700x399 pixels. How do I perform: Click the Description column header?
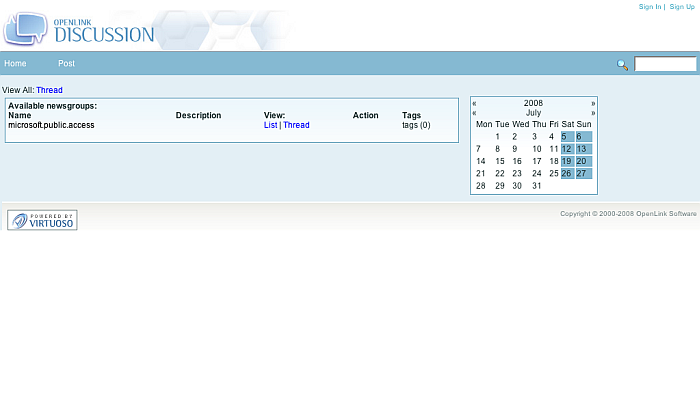[x=198, y=115]
